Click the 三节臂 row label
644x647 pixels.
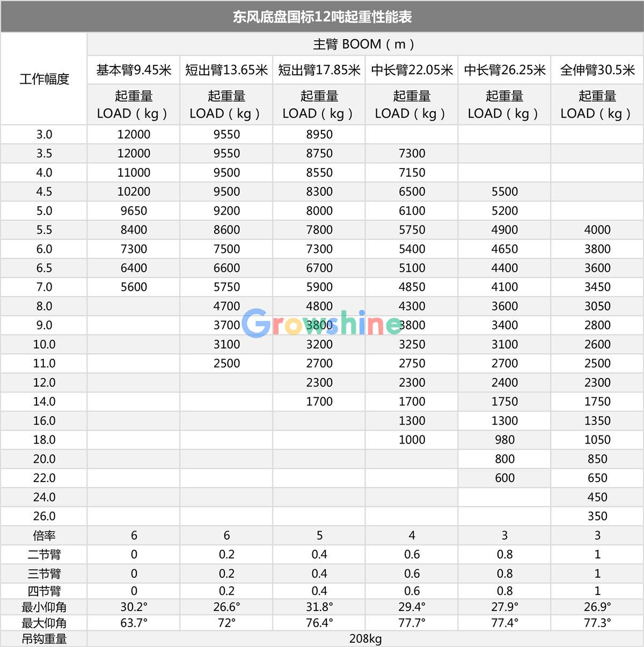pos(44,574)
